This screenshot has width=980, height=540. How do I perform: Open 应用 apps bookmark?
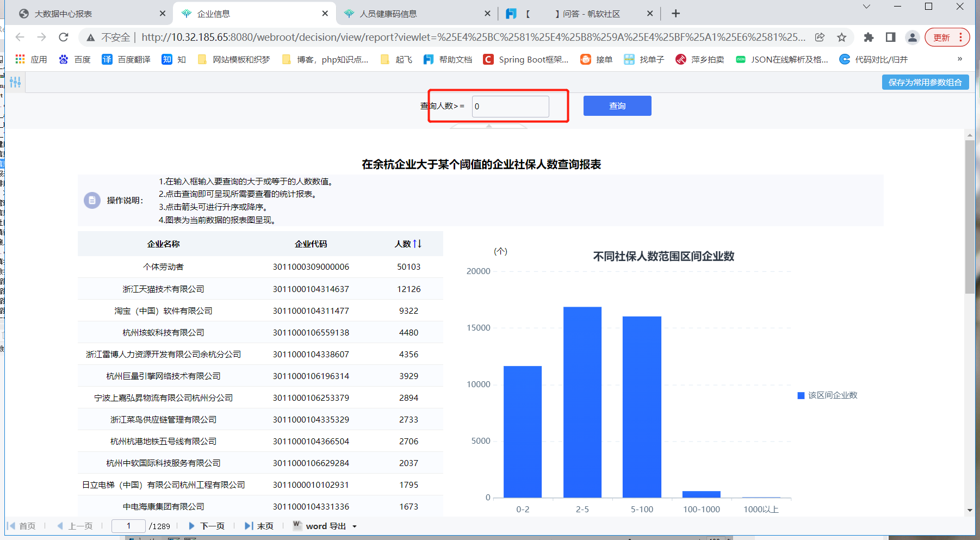pyautogui.click(x=31, y=59)
